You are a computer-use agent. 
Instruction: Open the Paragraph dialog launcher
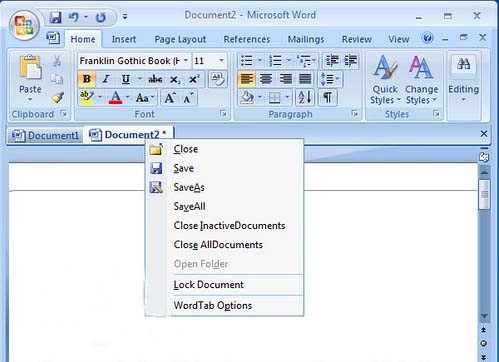(355, 114)
